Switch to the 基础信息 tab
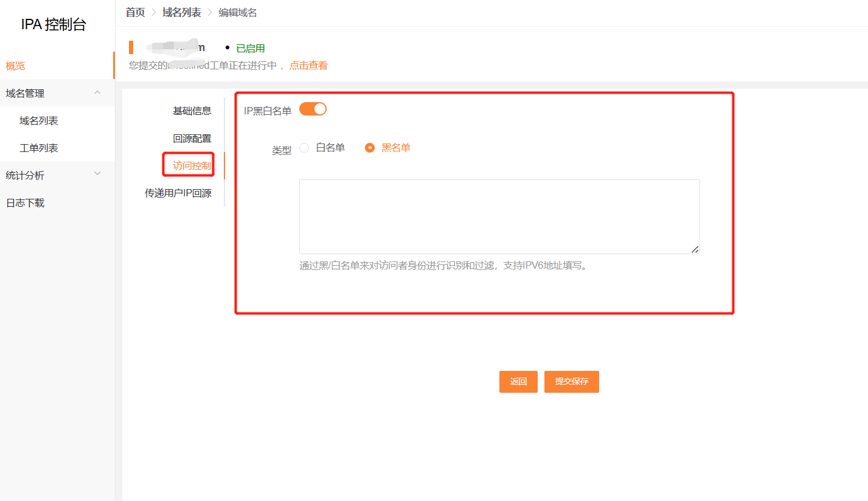 tap(192, 111)
